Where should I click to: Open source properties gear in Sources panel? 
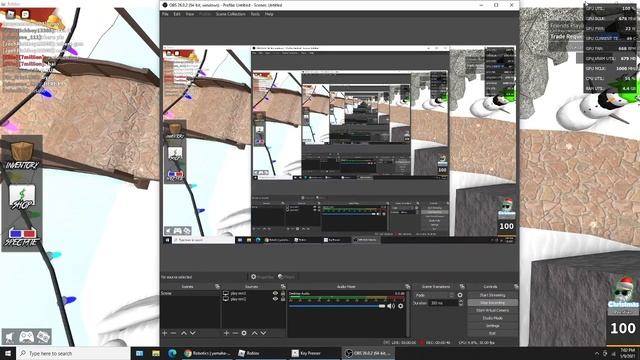[244, 333]
